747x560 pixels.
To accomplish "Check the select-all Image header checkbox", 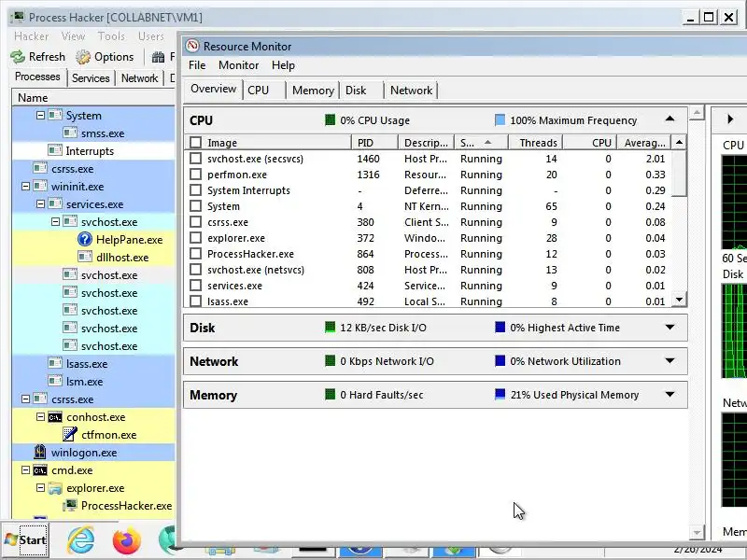I will point(195,143).
